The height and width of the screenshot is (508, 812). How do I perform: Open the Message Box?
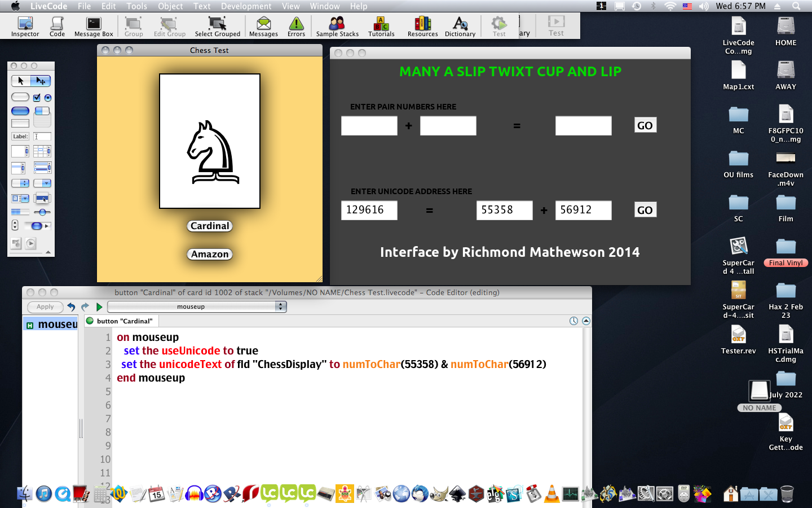coord(94,27)
